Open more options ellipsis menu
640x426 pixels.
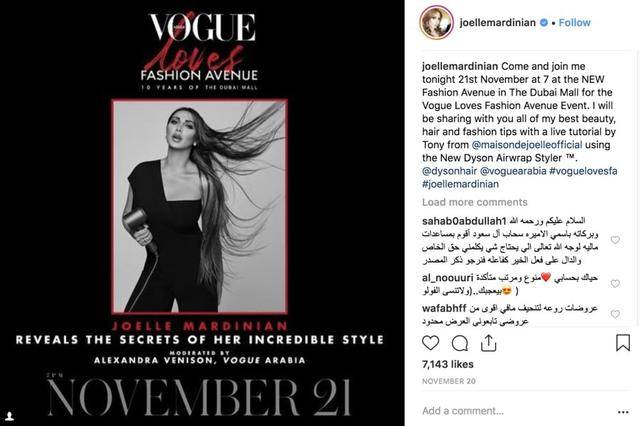pos(623,412)
